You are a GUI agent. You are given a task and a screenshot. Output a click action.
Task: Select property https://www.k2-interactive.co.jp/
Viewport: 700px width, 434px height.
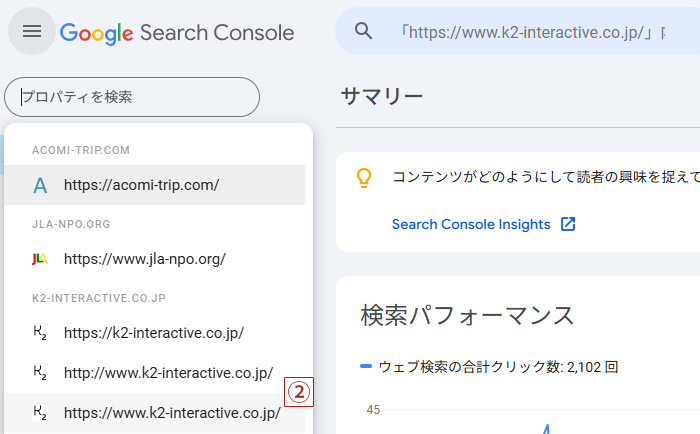click(154, 413)
